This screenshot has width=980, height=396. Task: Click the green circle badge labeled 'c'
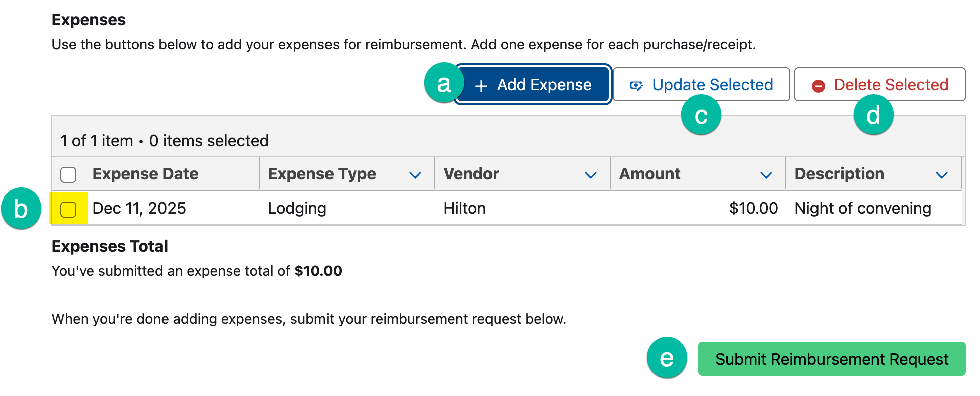pyautogui.click(x=701, y=115)
